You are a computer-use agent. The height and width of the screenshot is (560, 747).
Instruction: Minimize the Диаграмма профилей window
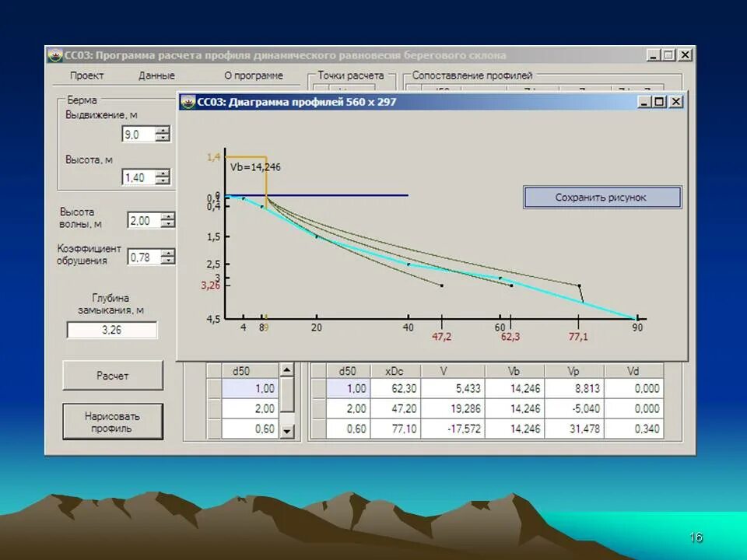pos(644,101)
